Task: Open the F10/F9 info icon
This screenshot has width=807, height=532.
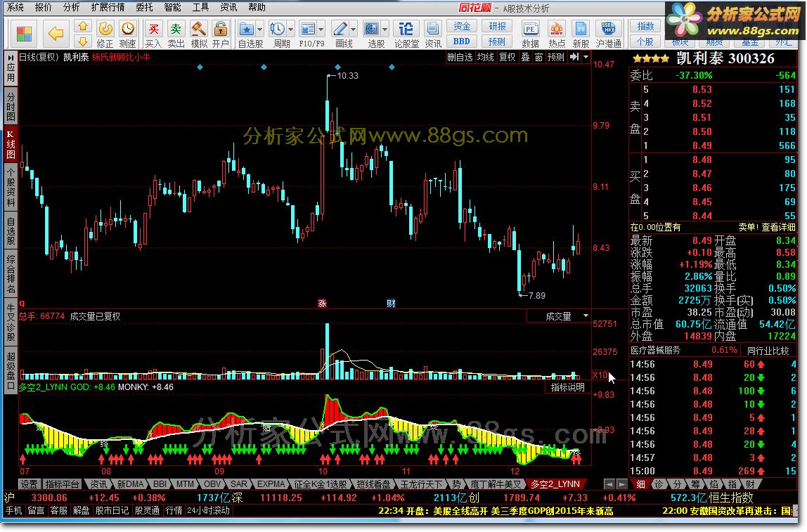Action: point(309,34)
